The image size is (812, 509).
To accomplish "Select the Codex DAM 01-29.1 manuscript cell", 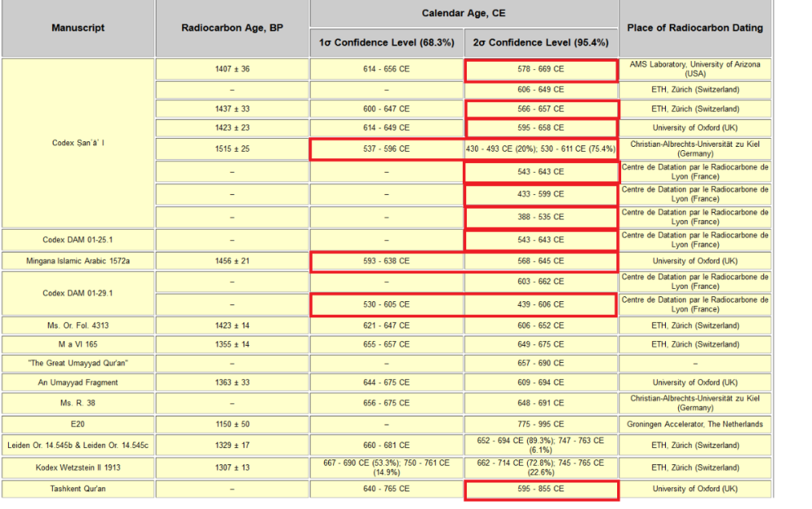I will [x=78, y=293].
